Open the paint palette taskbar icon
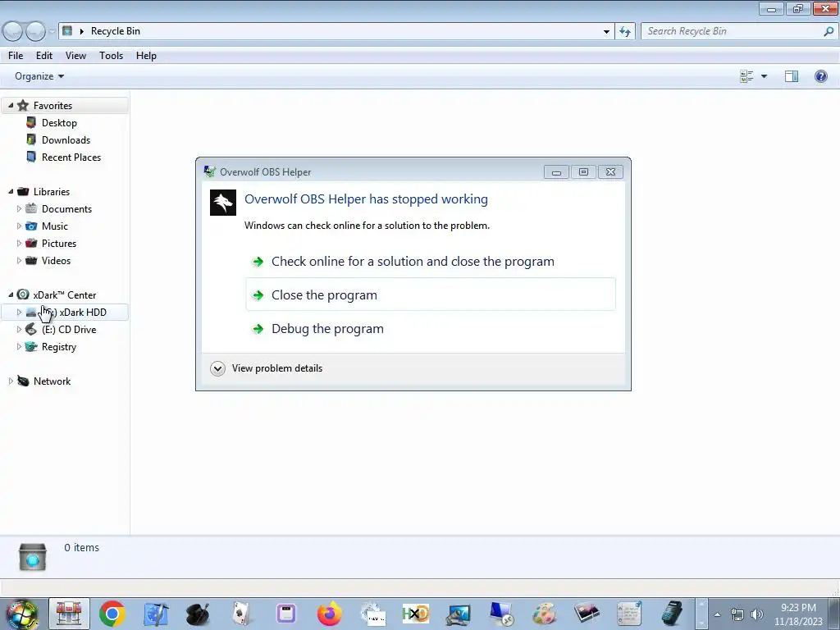The image size is (840, 630). pyautogui.click(x=544, y=614)
